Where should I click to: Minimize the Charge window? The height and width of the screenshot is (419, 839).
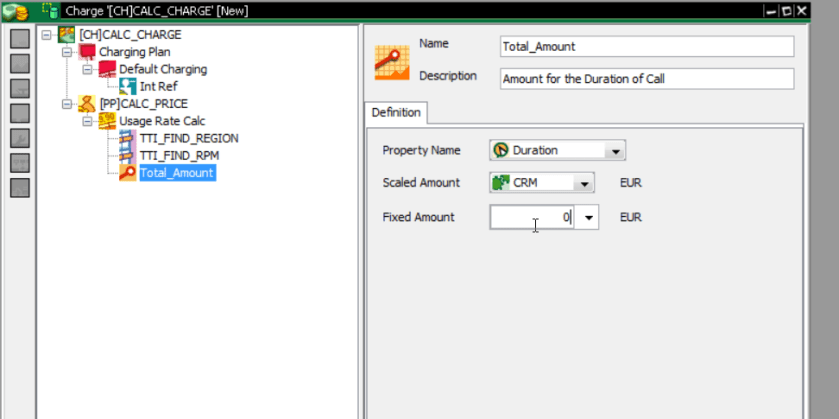(771, 11)
